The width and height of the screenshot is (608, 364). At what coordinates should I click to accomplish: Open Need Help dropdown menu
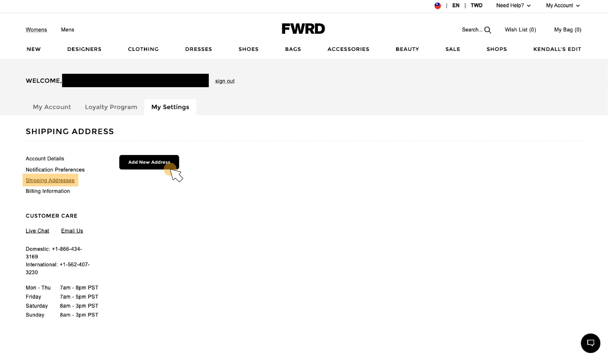(x=513, y=5)
